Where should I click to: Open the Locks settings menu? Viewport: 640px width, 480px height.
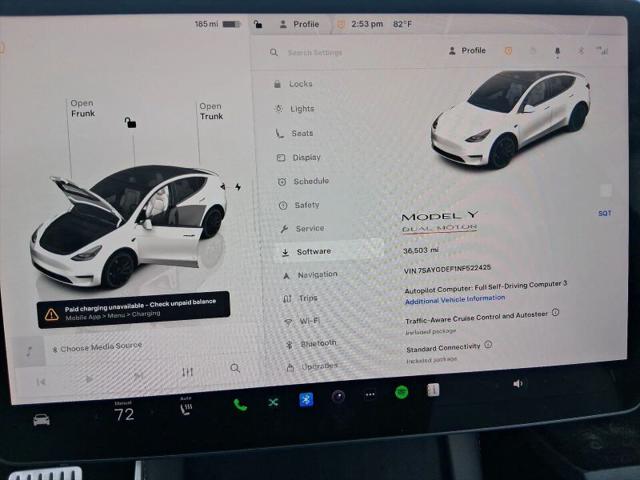pyautogui.click(x=293, y=84)
